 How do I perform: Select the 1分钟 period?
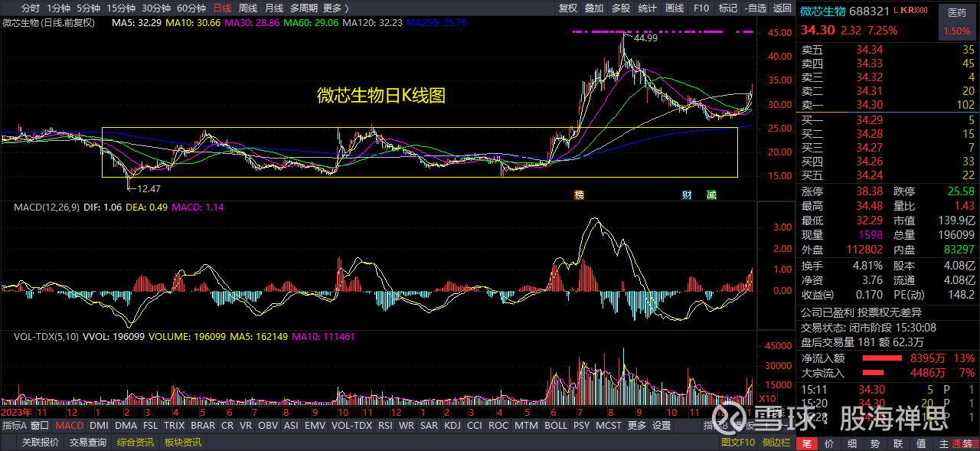click(59, 8)
